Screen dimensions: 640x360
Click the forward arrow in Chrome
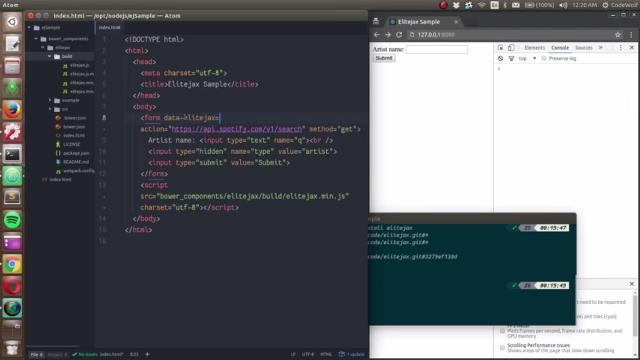pos(388,35)
